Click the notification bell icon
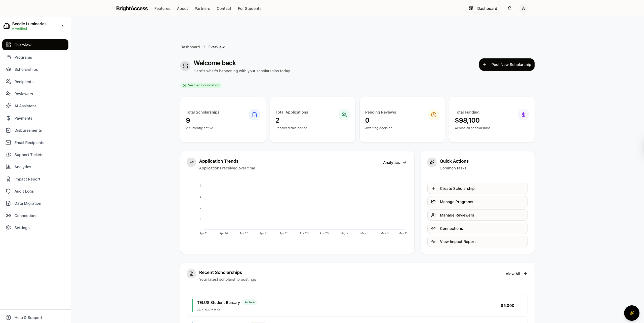The height and width of the screenshot is (323, 644). pos(509,8)
